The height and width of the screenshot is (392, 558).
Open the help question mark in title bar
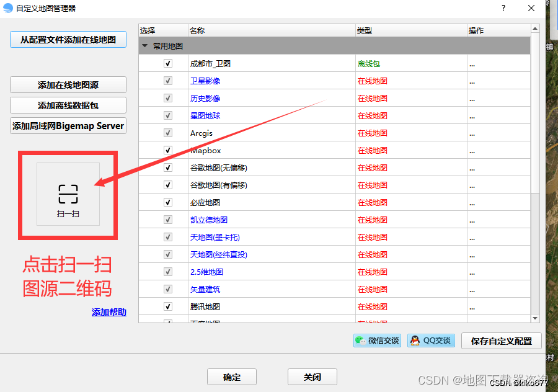[503, 8]
